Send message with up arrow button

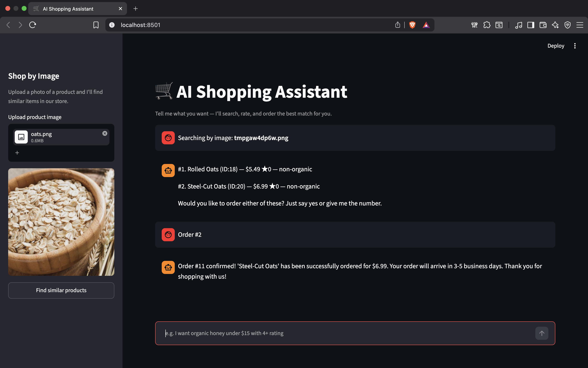tap(542, 333)
